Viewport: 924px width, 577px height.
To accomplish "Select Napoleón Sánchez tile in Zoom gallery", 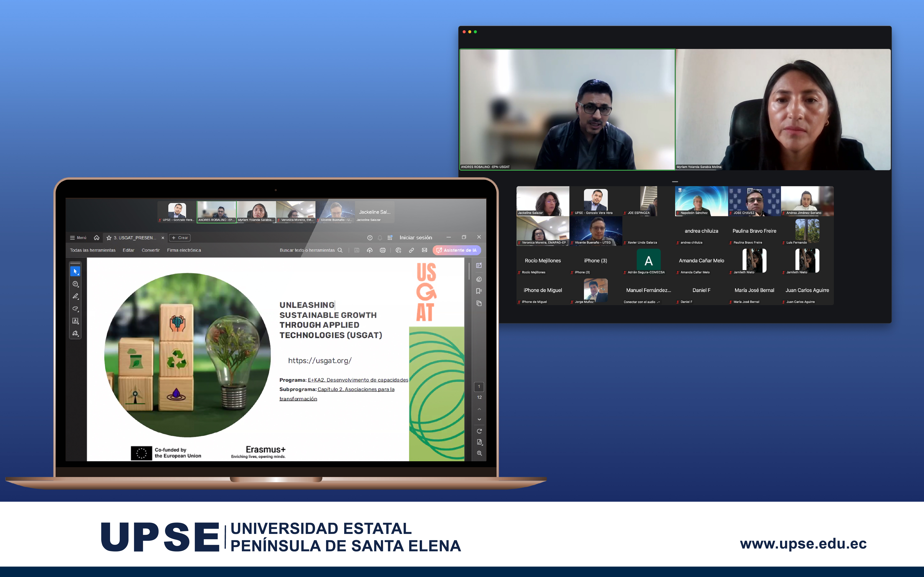I will pos(701,201).
